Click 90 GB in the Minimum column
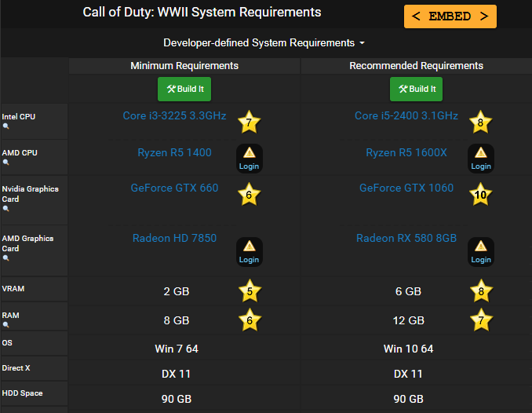This screenshot has height=413, width=532. pyautogui.click(x=177, y=399)
